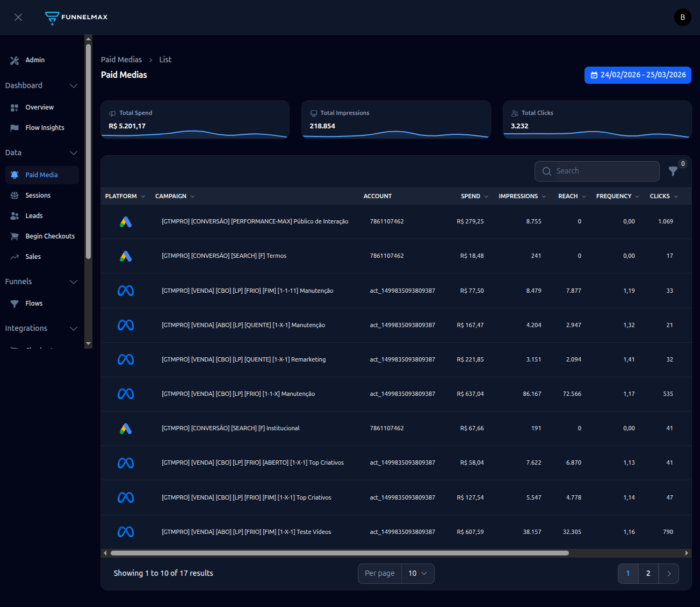Click the Meta icon on the Teste Vídeos row
The height and width of the screenshot is (607, 700).
tap(125, 532)
